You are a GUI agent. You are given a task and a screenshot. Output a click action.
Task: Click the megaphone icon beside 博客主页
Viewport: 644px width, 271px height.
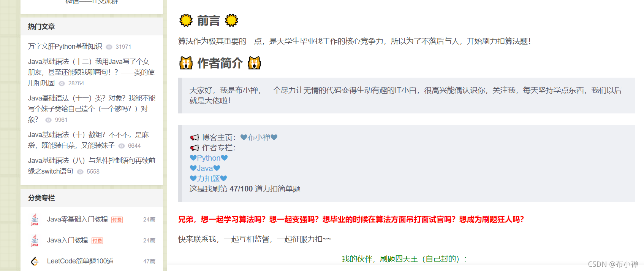point(195,137)
